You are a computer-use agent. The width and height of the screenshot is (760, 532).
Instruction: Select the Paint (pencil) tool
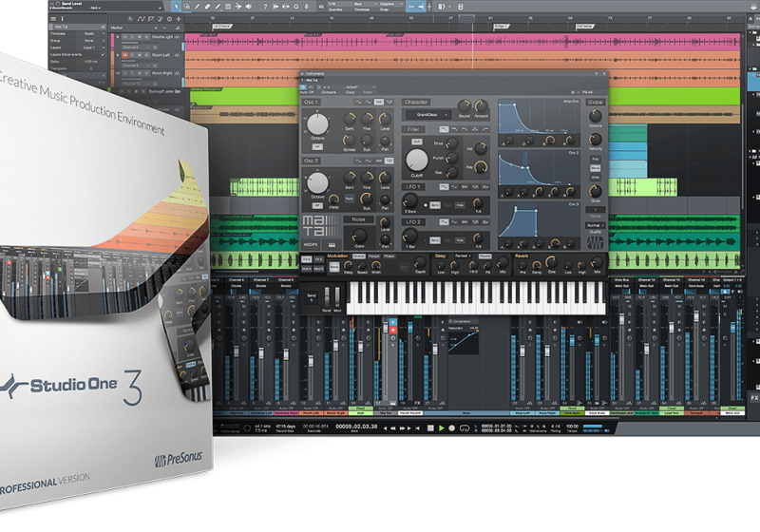[218, 7]
